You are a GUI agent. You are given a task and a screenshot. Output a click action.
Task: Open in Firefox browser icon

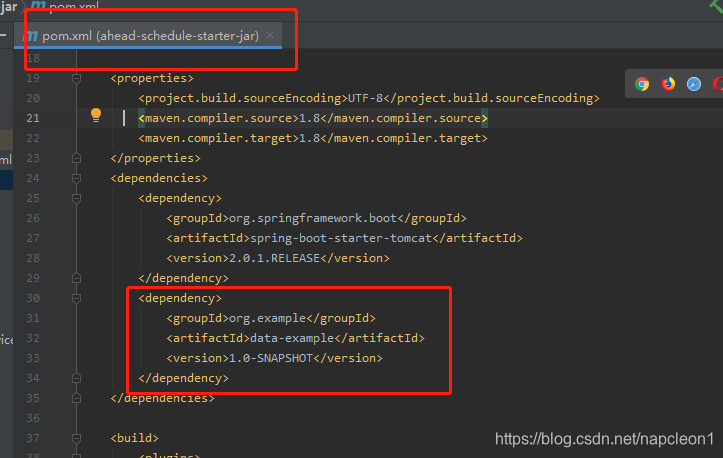click(x=668, y=84)
